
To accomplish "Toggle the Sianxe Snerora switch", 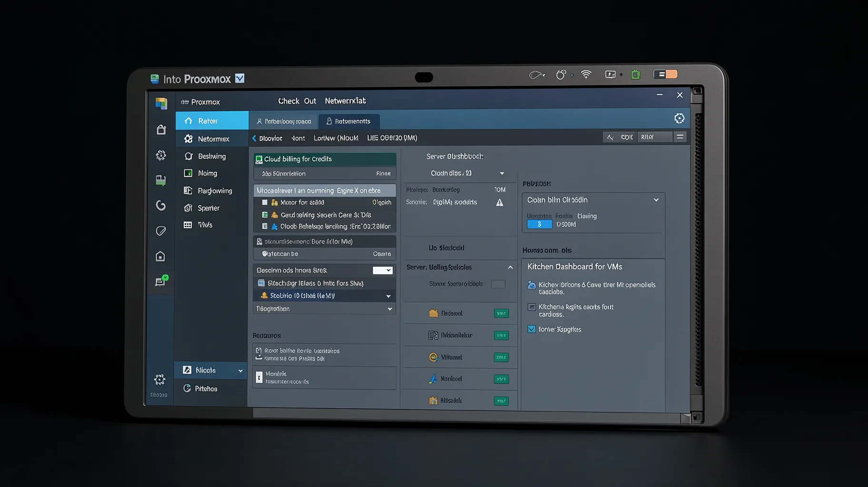I will coord(498,284).
